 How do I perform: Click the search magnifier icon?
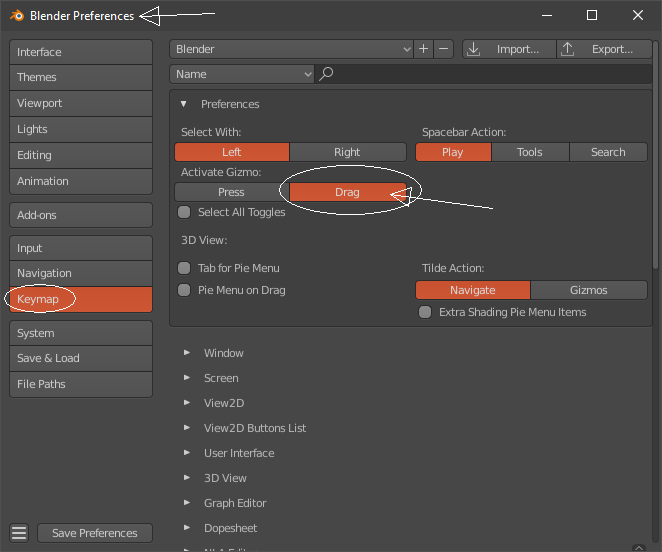326,74
